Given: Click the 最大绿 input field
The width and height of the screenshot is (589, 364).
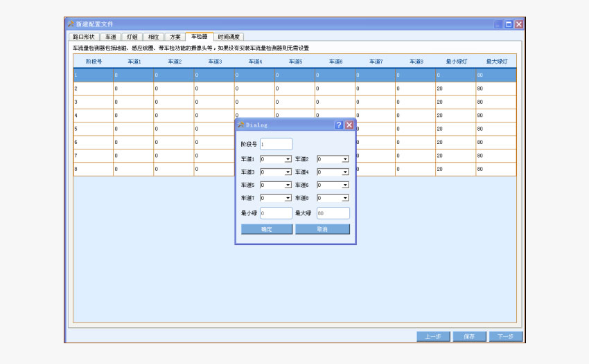Looking at the screenshot, I should (333, 213).
